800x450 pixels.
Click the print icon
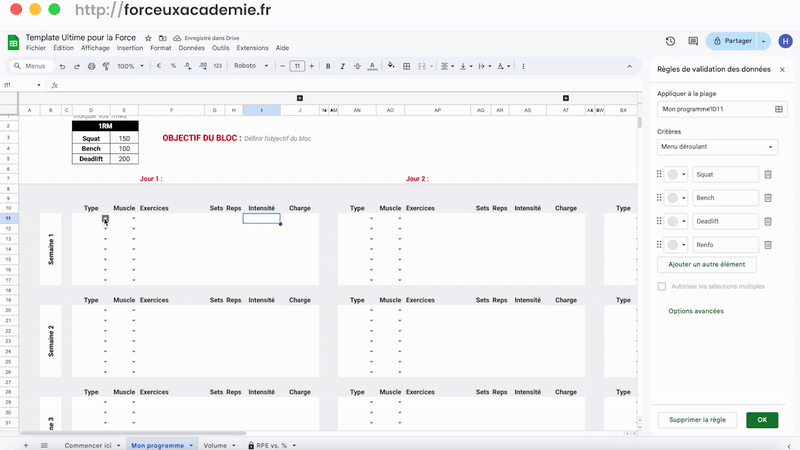91,66
